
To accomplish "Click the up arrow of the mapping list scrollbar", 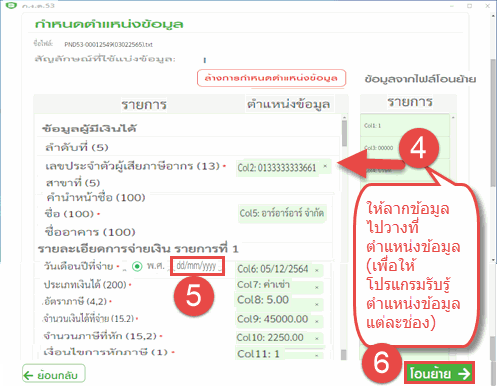I will click(x=344, y=117).
